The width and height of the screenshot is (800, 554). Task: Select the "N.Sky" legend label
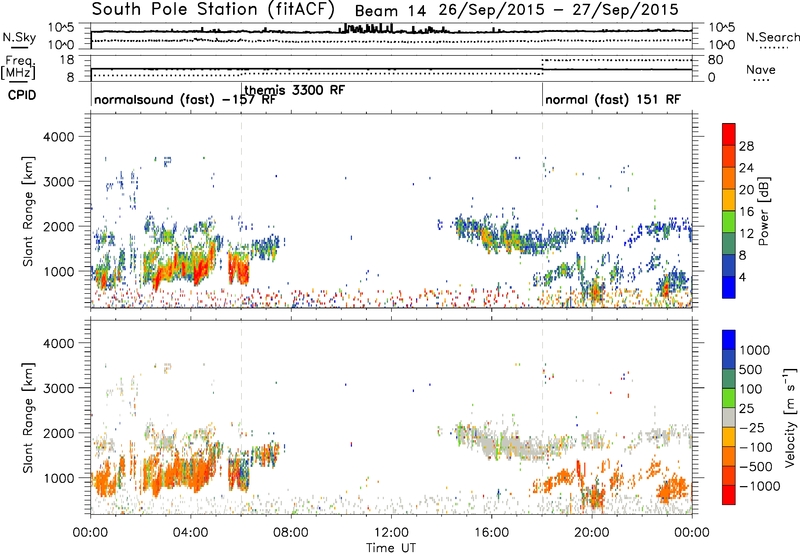pos(19,37)
